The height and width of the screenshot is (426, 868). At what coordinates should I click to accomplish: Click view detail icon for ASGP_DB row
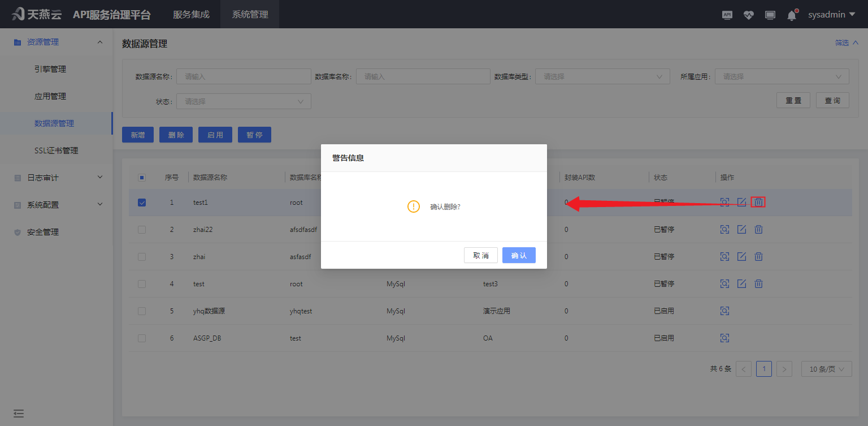tap(725, 338)
